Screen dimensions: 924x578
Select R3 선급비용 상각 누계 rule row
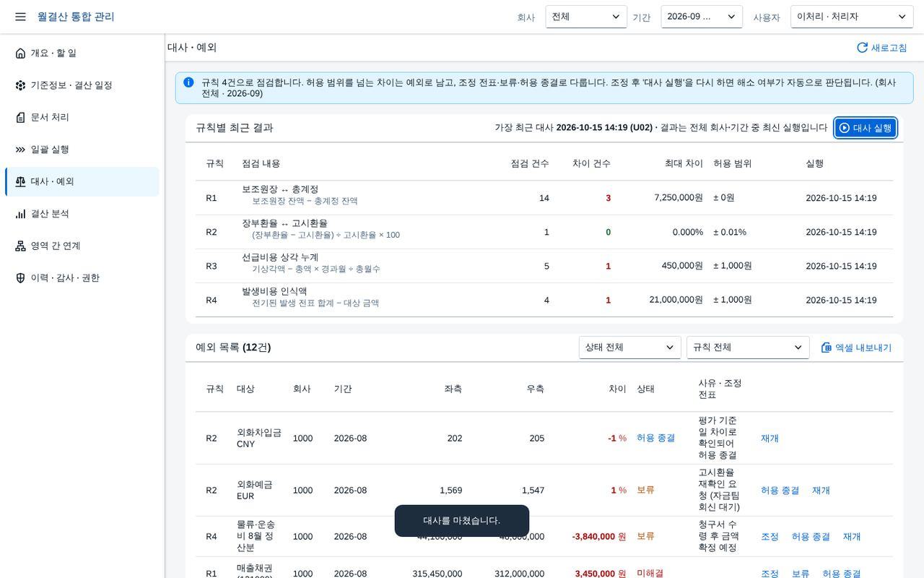click(544, 266)
